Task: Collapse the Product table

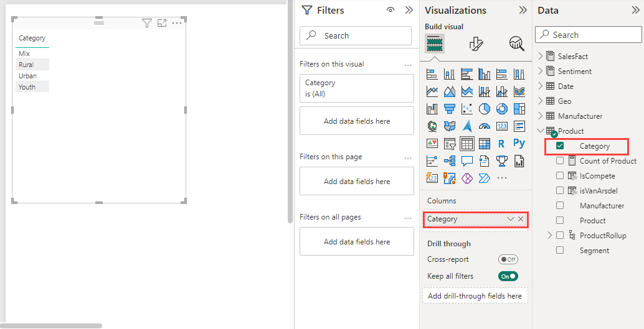Action: [x=540, y=131]
